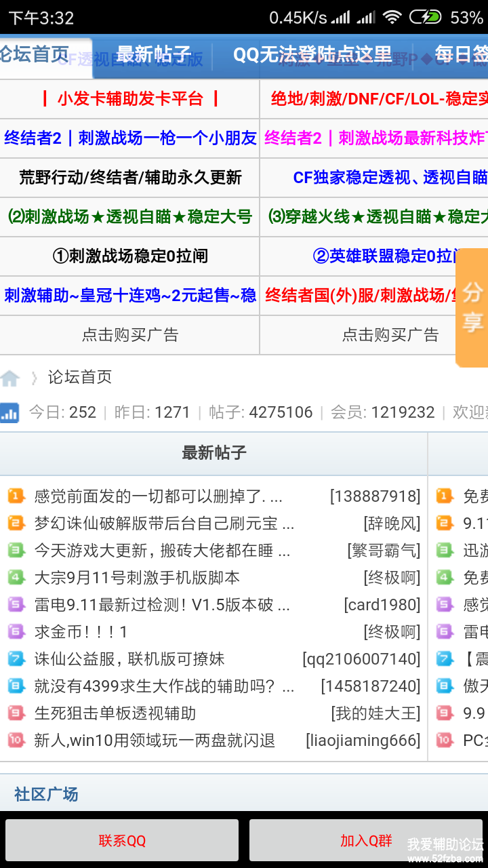This screenshot has width=488, height=868.
Task: Open blue 终结者2｜刺激战场一枪一个小朋友 ad
Action: pyautogui.click(x=130, y=138)
